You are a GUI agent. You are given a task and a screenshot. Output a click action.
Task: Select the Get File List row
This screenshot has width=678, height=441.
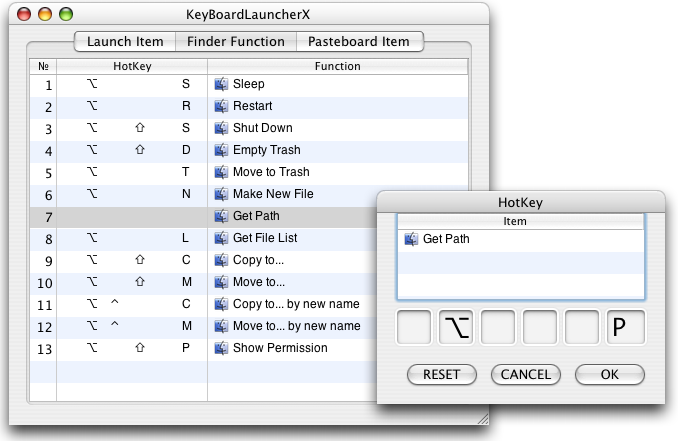pyautogui.click(x=203, y=238)
